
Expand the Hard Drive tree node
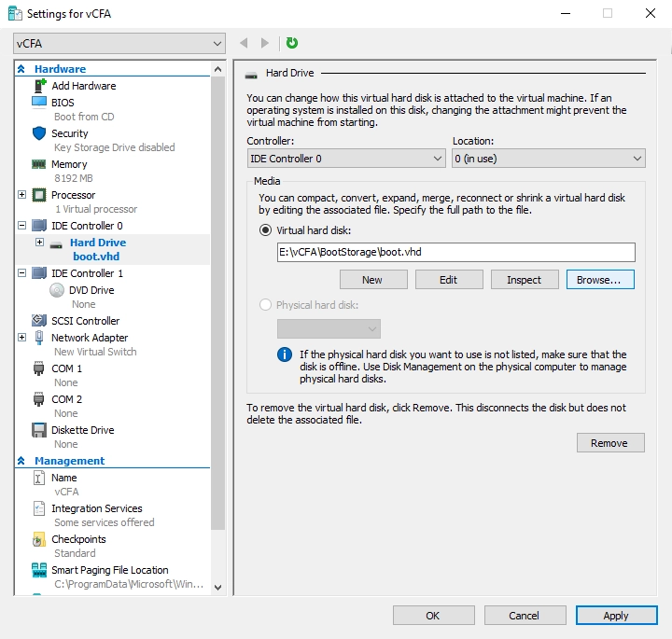[39, 243]
